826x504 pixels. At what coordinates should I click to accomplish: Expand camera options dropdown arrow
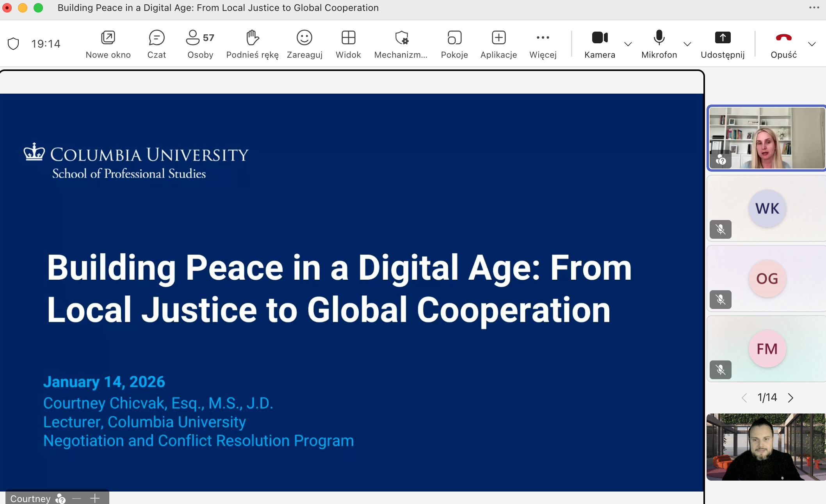tap(628, 44)
